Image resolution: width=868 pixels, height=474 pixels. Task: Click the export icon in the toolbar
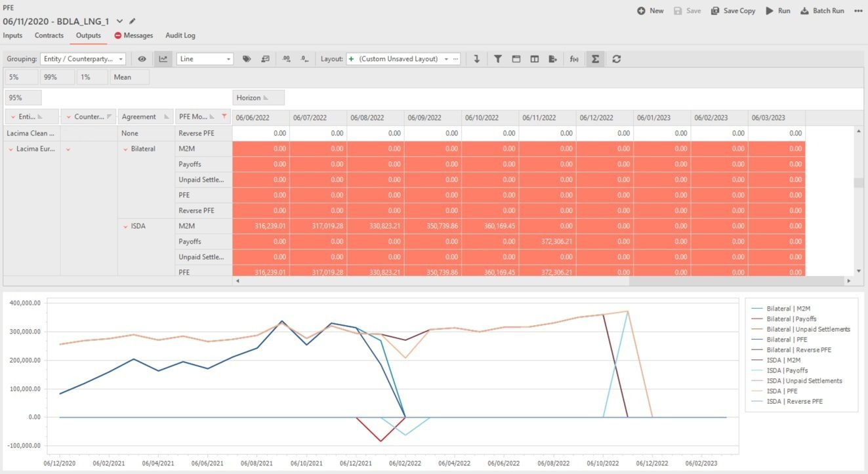(x=553, y=59)
